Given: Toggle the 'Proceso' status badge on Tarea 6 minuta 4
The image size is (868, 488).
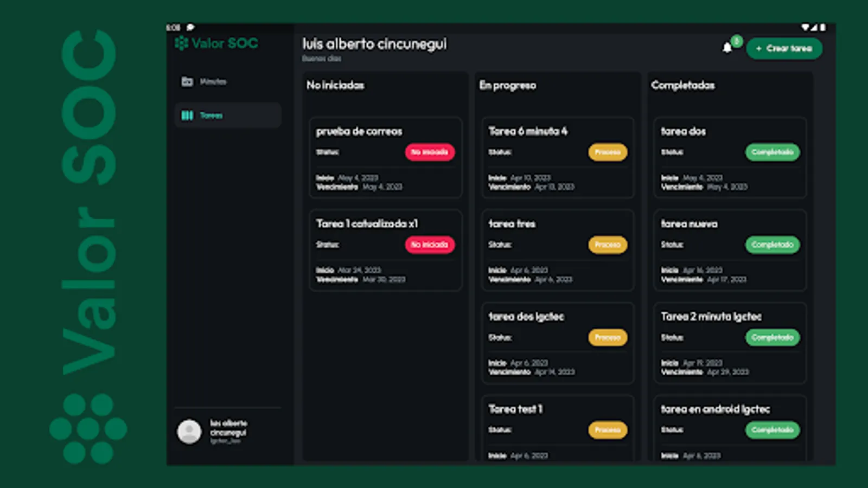Looking at the screenshot, I should pyautogui.click(x=608, y=152).
